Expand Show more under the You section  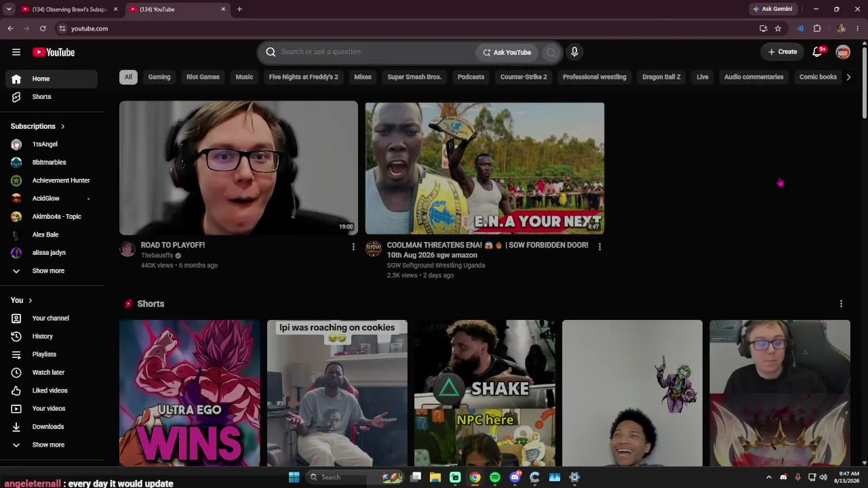tap(52, 445)
